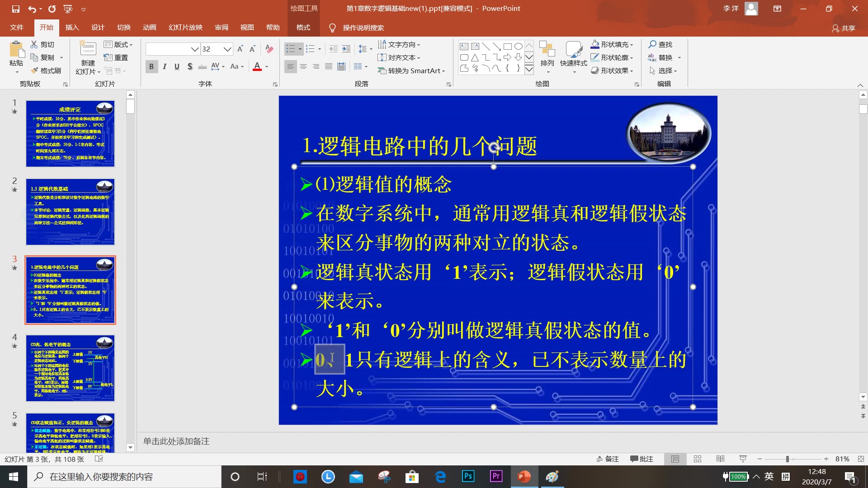This screenshot has height=488, width=868.
Task: Open the bullet list style dropdown
Action: pos(300,49)
